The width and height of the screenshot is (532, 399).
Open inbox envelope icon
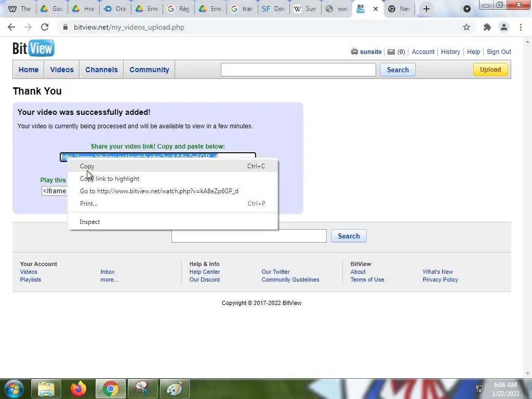tap(391, 52)
